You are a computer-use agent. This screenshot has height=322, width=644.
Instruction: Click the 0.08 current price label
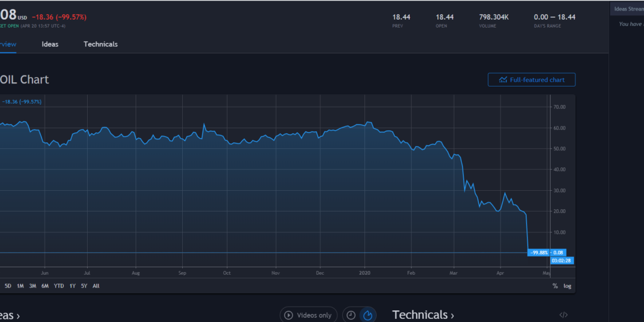558,252
